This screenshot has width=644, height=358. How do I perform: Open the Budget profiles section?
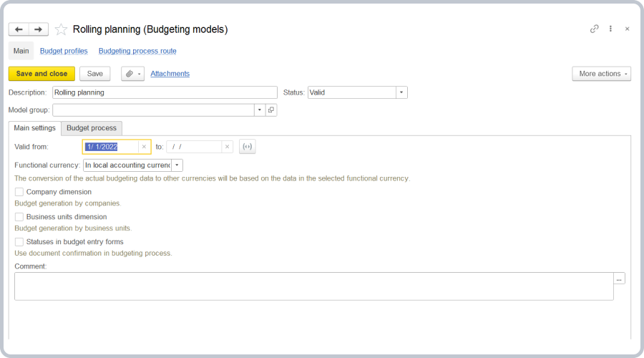64,51
